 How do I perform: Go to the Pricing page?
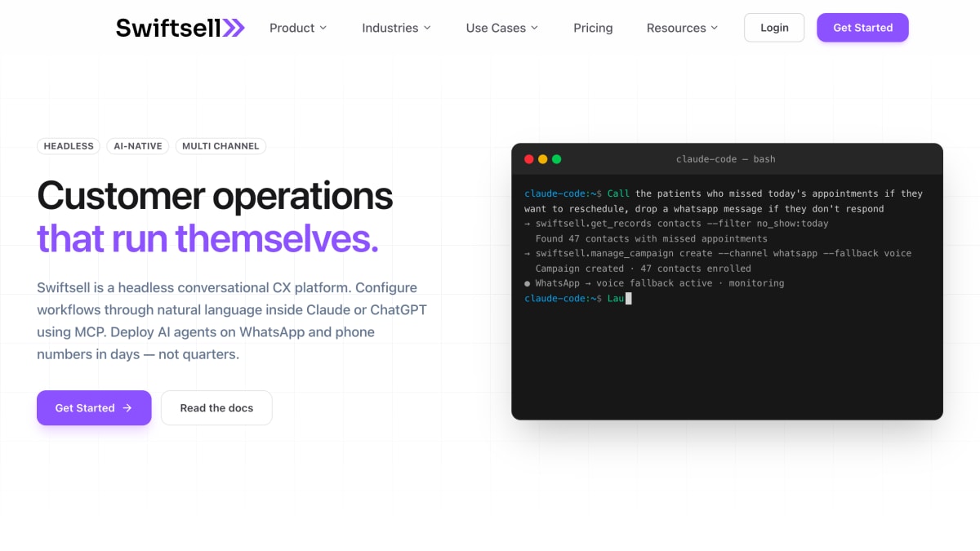click(x=593, y=28)
